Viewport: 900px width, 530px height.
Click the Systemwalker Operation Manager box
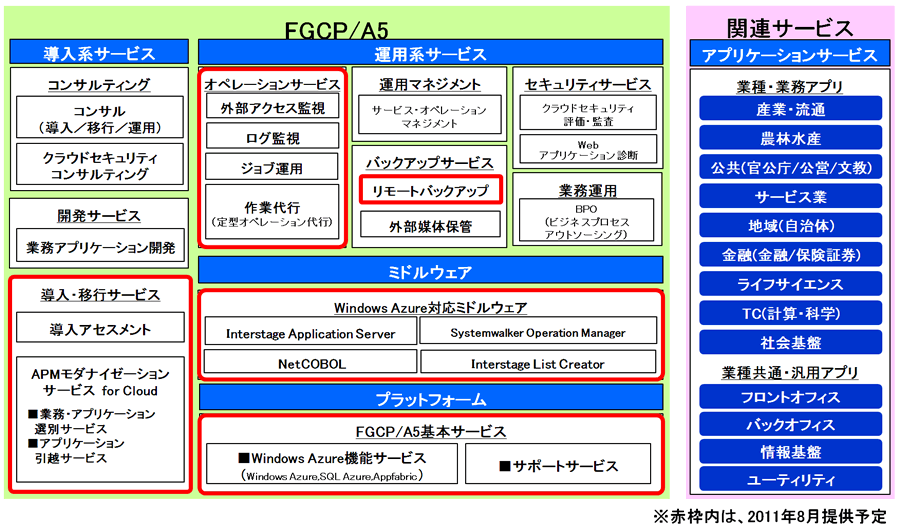(x=538, y=332)
